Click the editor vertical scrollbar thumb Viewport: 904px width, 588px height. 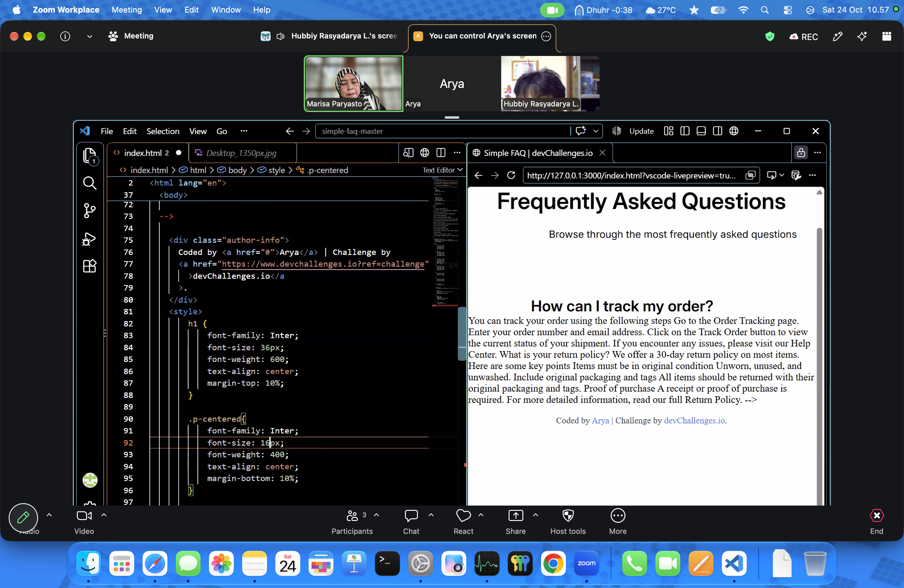pyautogui.click(x=462, y=333)
